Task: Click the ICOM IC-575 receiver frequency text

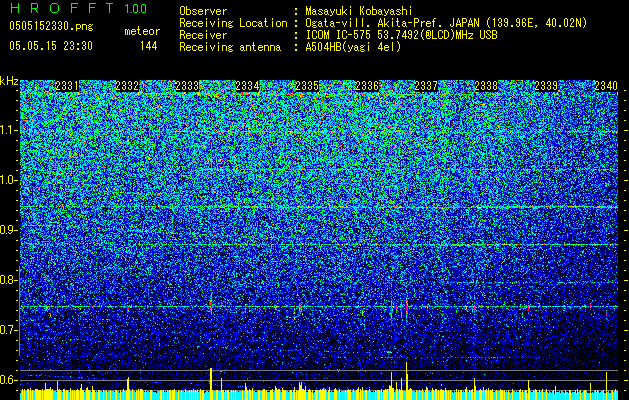Action: (401, 35)
